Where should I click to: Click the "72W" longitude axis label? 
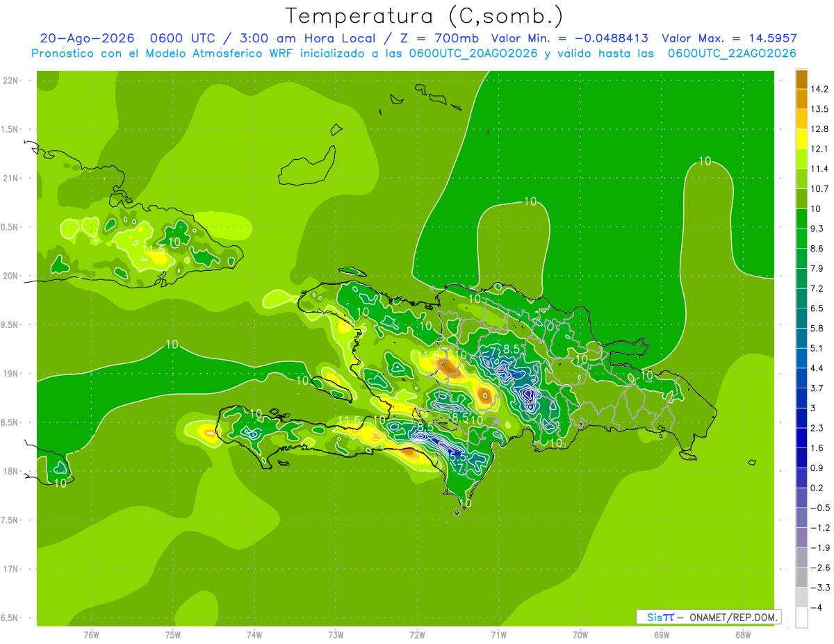[417, 634]
